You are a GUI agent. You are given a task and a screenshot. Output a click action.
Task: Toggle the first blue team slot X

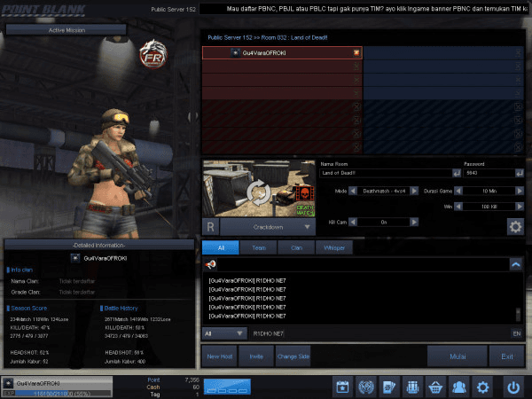[x=518, y=52]
